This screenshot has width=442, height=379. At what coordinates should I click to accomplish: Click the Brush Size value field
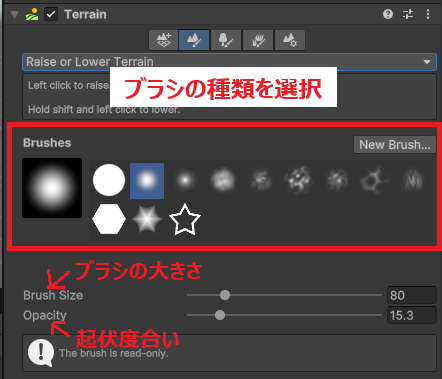coord(412,295)
